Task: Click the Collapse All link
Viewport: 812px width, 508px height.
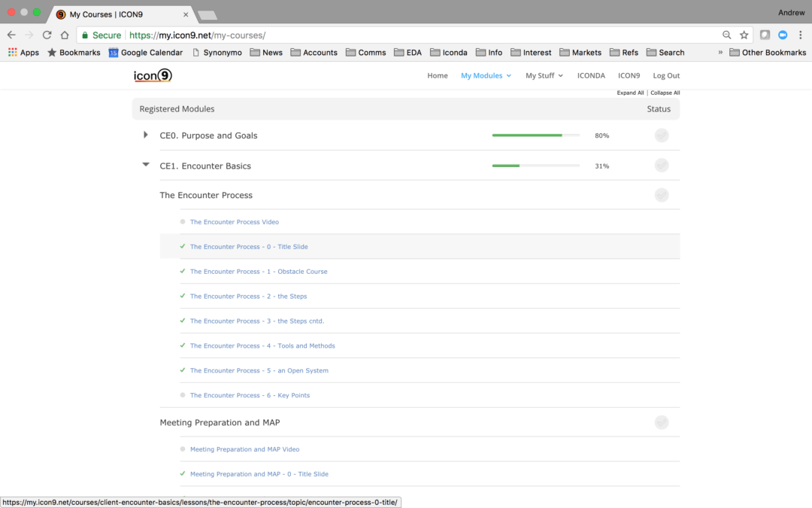Action: point(665,93)
